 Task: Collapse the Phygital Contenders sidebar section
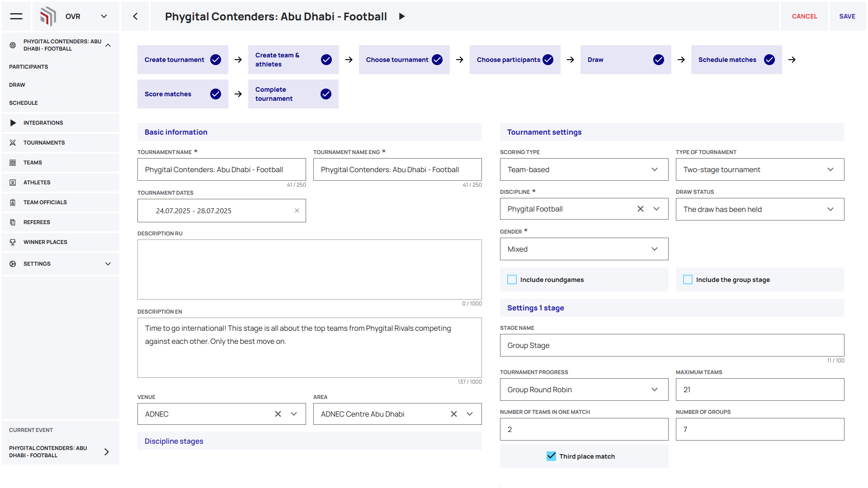pyautogui.click(x=108, y=45)
